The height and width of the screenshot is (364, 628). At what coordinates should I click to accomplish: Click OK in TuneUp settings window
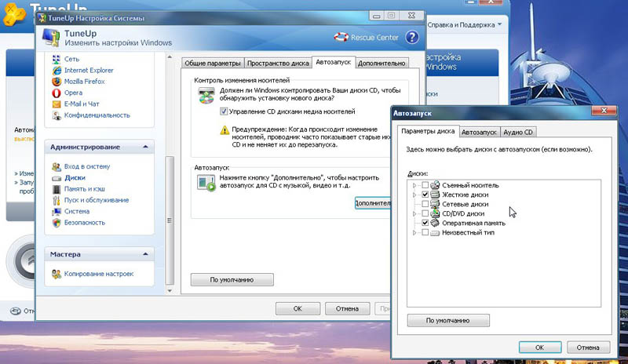[x=298, y=309]
